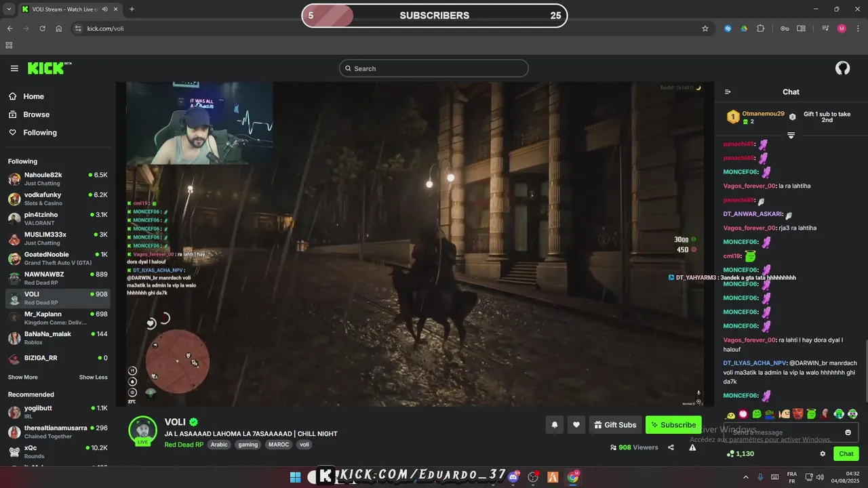Show hidden system tray icons
This screenshot has height=488, width=868.
pos(746,477)
